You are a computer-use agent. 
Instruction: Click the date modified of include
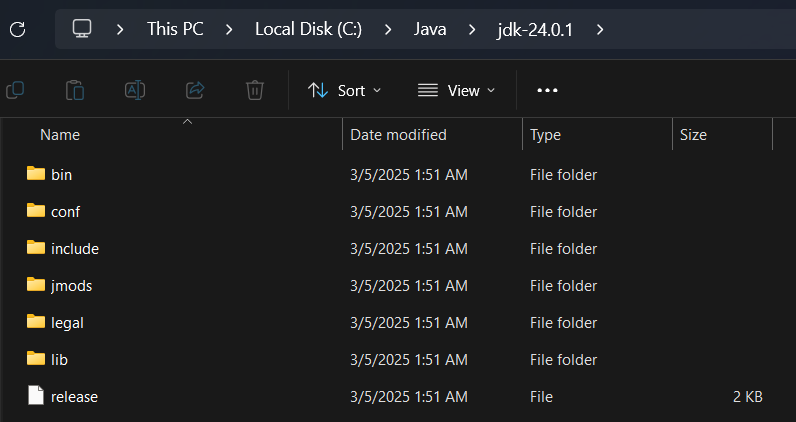click(x=409, y=249)
